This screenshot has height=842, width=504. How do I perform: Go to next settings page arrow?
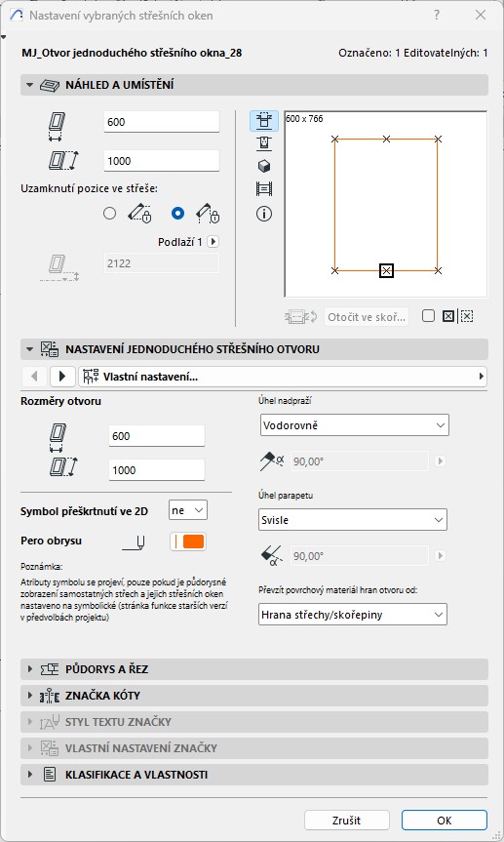tap(62, 377)
